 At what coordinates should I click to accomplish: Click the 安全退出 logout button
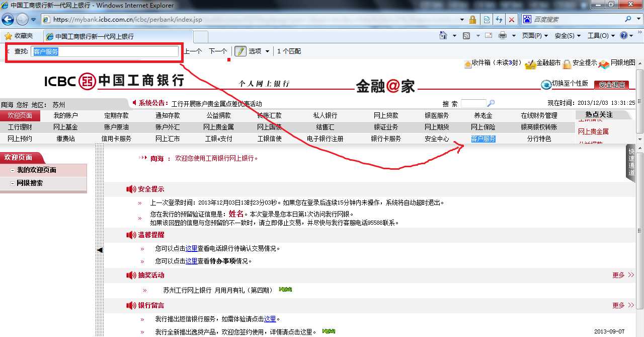pyautogui.click(x=611, y=85)
